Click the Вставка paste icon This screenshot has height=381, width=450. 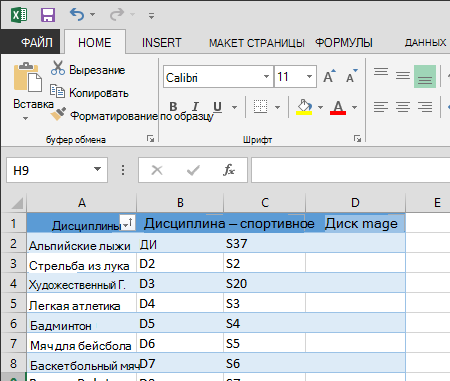[x=28, y=77]
